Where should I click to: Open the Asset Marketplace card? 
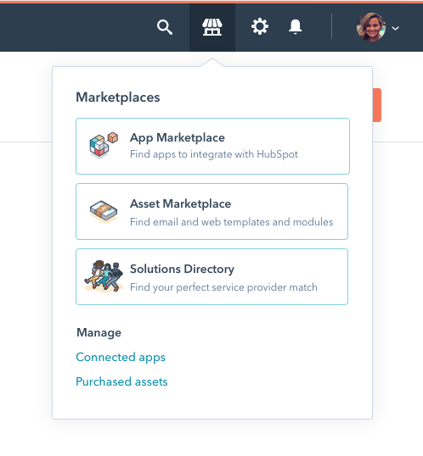tap(212, 211)
